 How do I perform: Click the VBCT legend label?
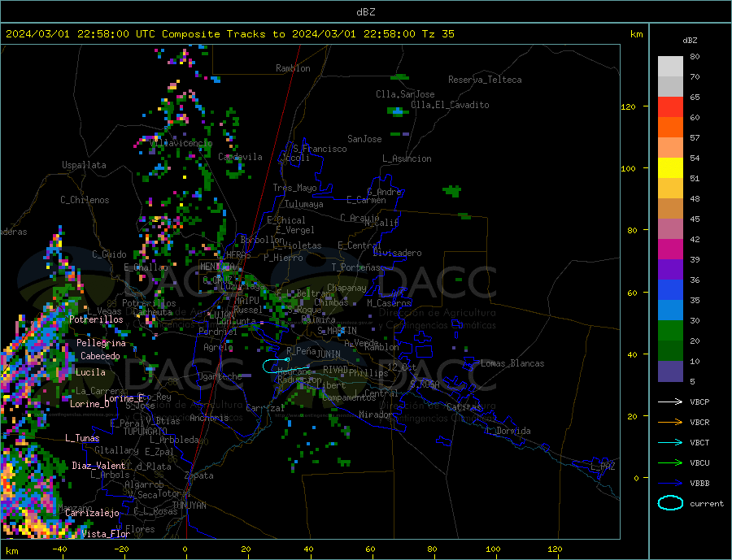coord(699,442)
